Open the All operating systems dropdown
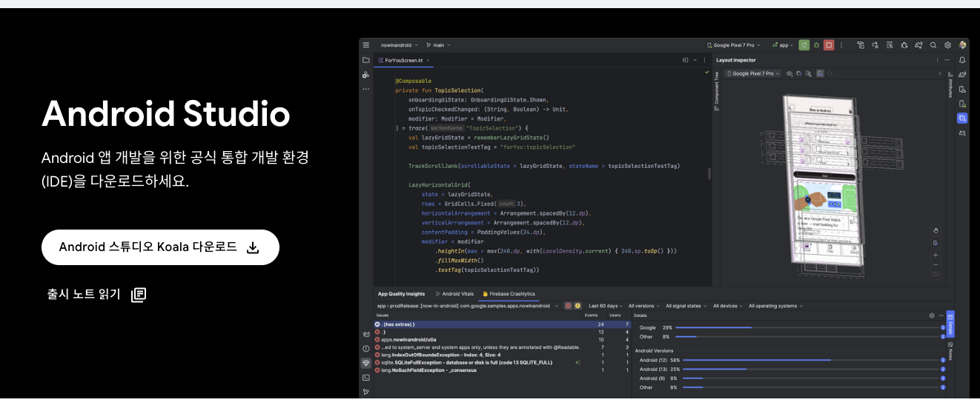 click(776, 306)
